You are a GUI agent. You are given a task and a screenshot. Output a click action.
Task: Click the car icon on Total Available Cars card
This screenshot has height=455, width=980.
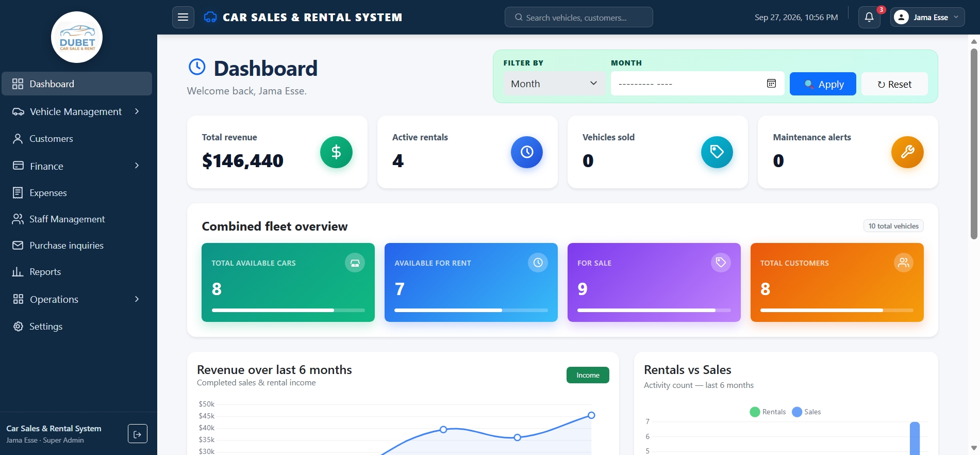click(x=355, y=263)
